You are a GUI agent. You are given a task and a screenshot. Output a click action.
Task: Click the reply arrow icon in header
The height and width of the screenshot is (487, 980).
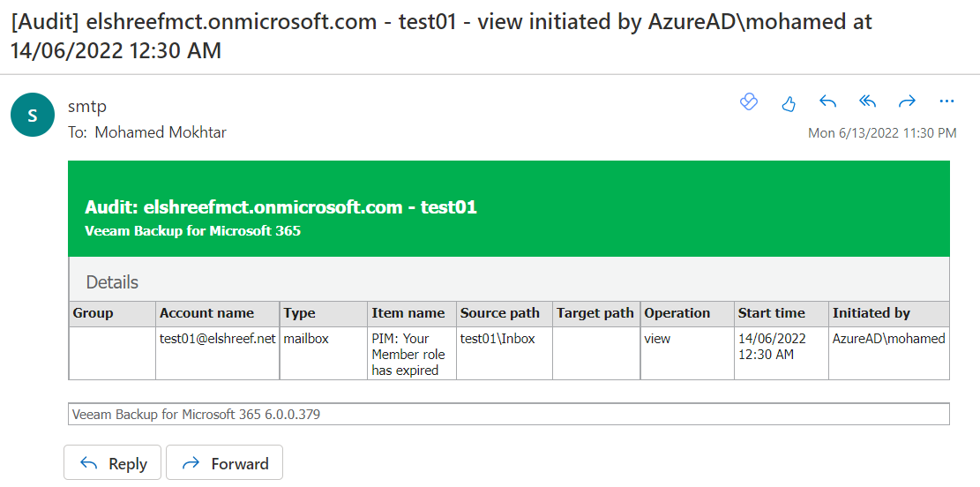pos(827,102)
